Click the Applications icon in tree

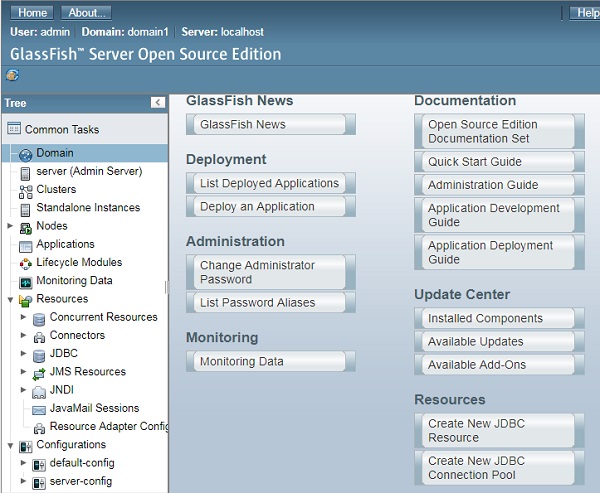click(x=25, y=247)
